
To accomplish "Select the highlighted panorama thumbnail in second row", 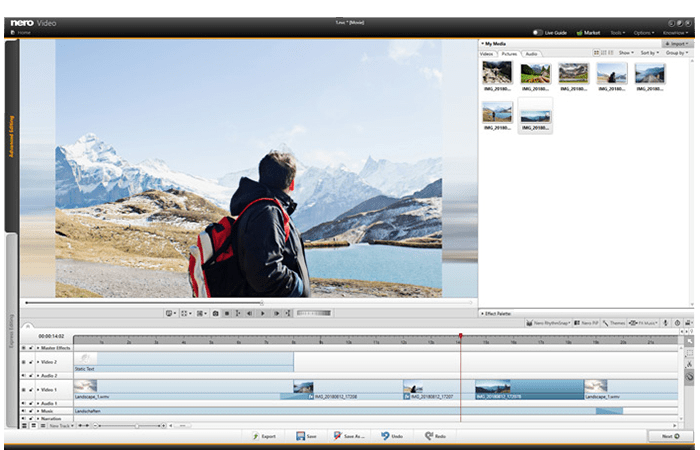I will coord(535,116).
